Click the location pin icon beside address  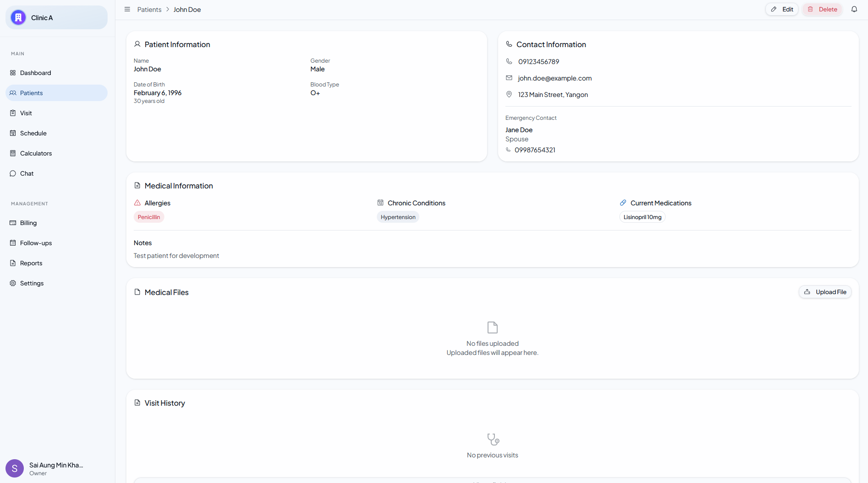(509, 94)
